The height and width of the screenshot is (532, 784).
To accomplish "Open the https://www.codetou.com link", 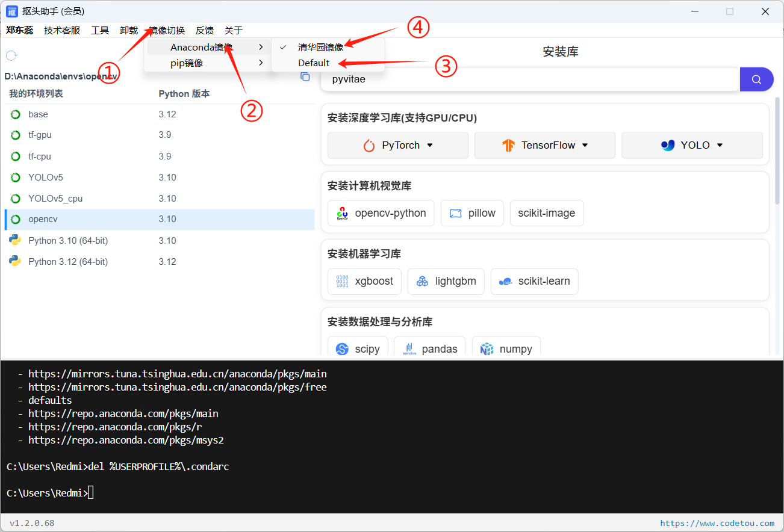I will [x=717, y=523].
